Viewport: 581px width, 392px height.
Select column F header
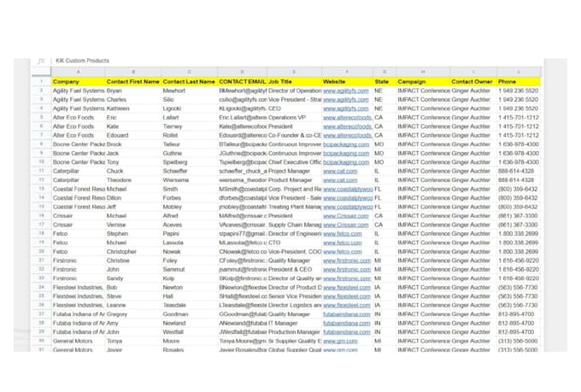coord(347,72)
